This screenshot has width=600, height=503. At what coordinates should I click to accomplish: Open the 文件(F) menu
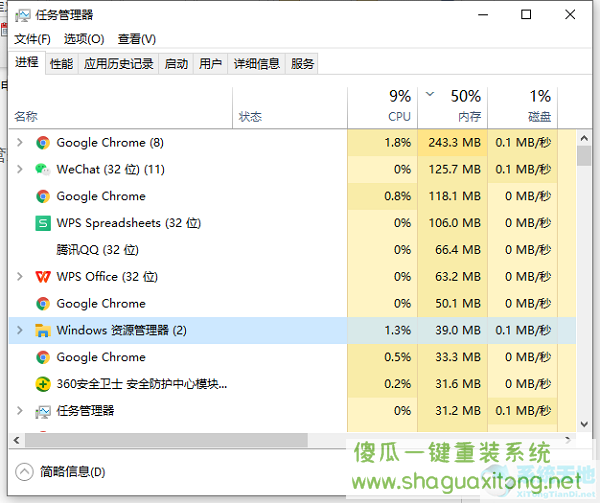(33, 39)
